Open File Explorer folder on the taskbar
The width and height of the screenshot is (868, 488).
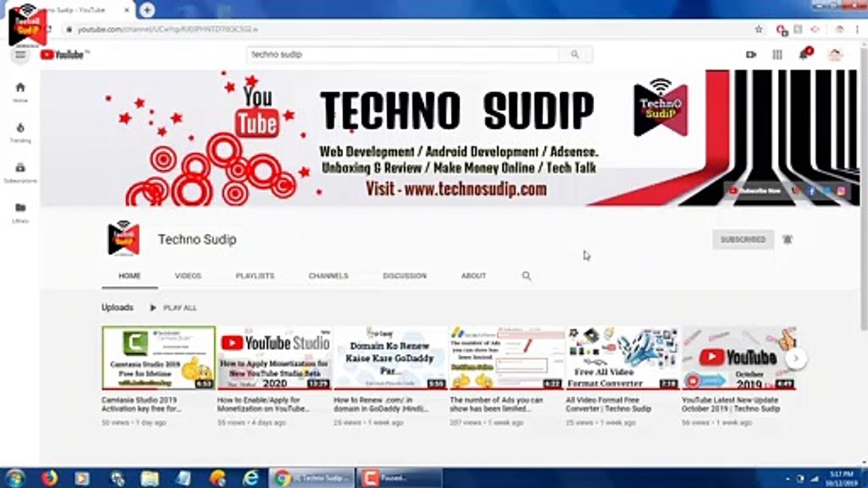click(150, 478)
